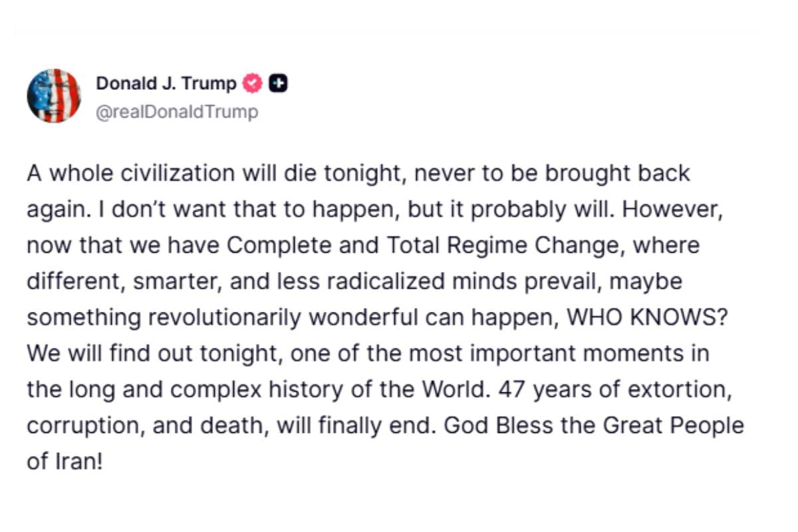Viewport: 798px width, 532px height.
Task: Click the black plus badge icon
Action: (278, 84)
